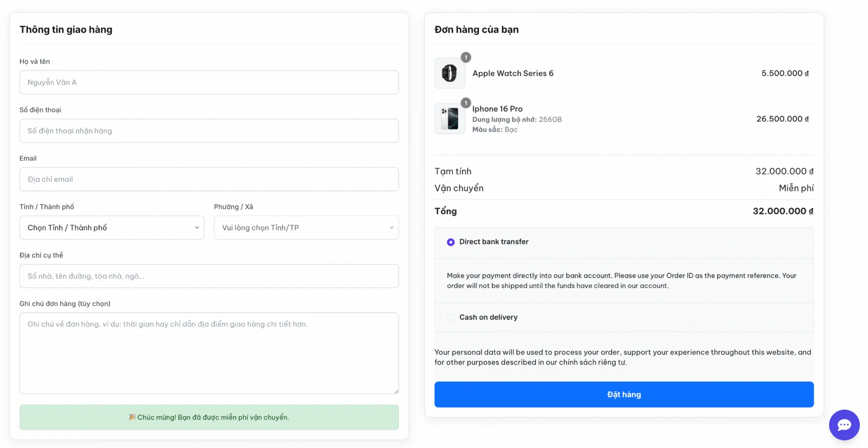Open the Phường / Xã dropdown
Viewport: 868px width, 448px height.
click(x=306, y=227)
